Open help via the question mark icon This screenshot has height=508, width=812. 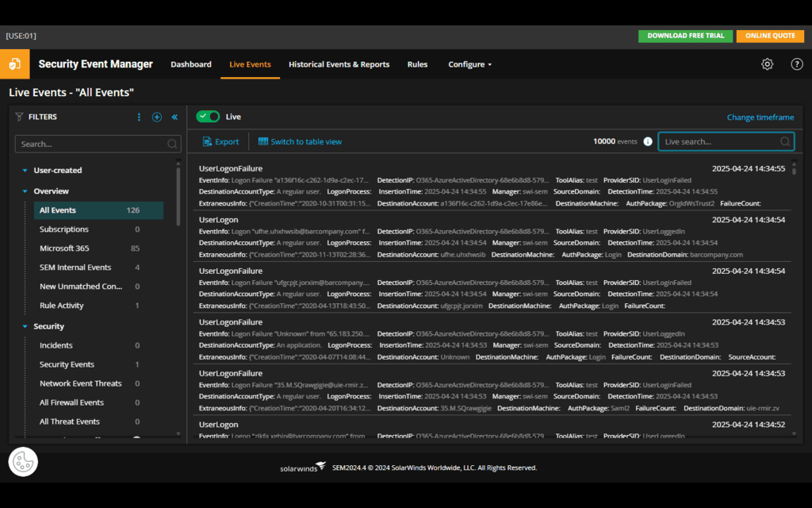click(x=797, y=64)
